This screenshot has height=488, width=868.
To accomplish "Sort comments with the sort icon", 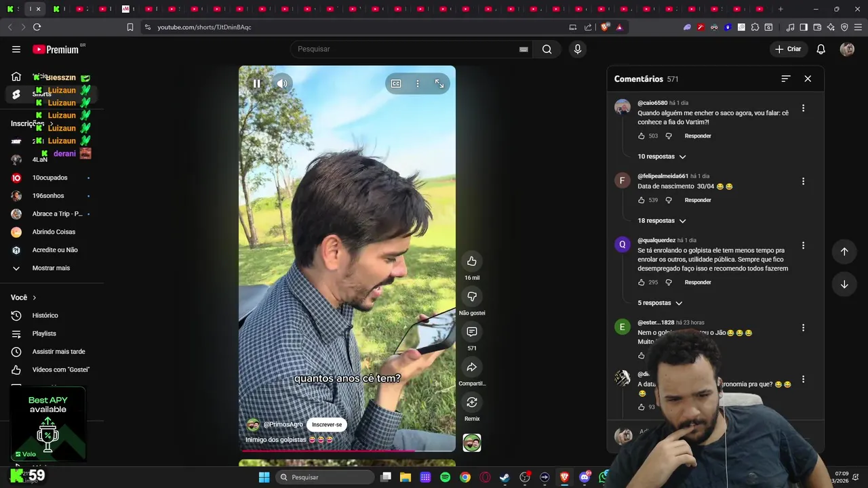I will click(786, 79).
